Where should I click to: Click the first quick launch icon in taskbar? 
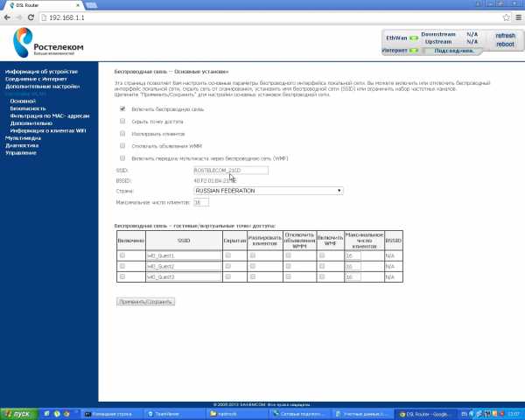[46, 414]
